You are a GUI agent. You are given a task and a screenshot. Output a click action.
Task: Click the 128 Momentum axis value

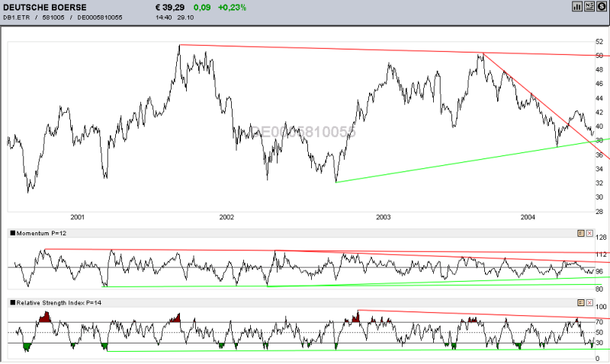coord(601,238)
